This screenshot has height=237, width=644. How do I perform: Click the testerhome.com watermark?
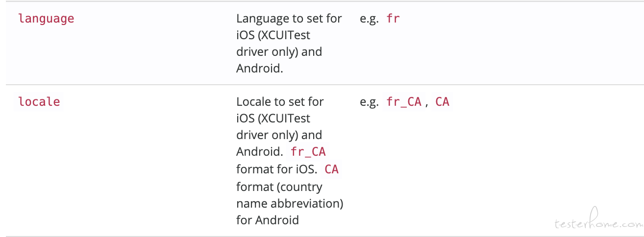point(598,223)
